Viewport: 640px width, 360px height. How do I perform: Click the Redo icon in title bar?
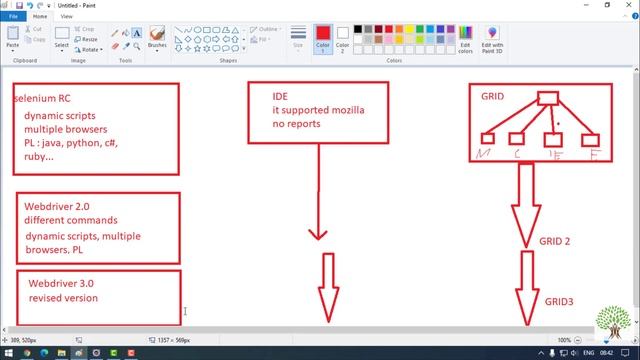coord(40,5)
